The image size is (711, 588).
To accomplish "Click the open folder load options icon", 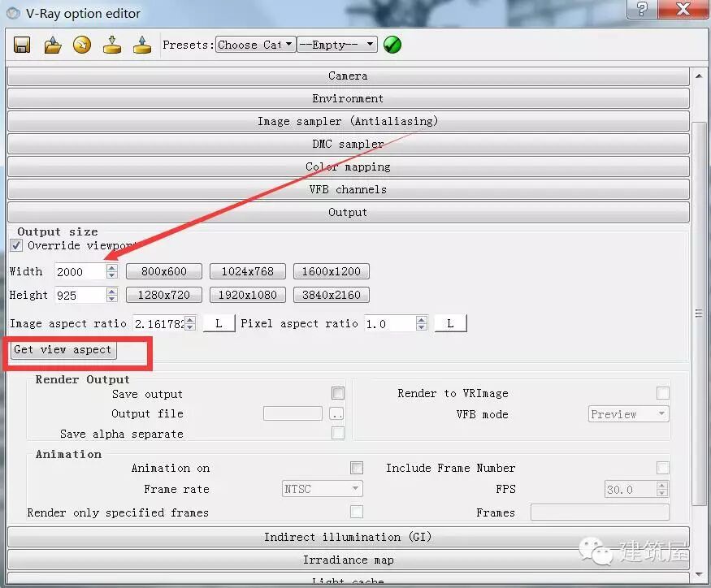I will pos(52,45).
